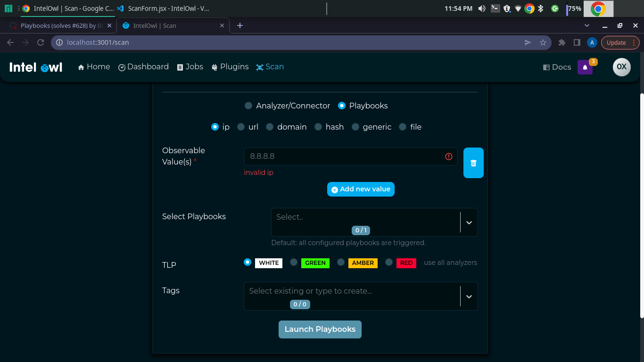Toggle Chrome side panel icon
The image size is (644, 362).
(x=577, y=42)
